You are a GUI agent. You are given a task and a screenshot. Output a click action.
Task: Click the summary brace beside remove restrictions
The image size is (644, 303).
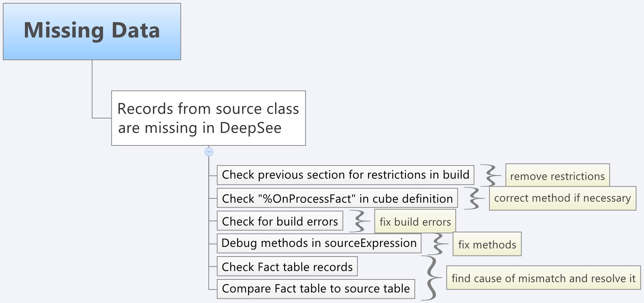pos(491,176)
